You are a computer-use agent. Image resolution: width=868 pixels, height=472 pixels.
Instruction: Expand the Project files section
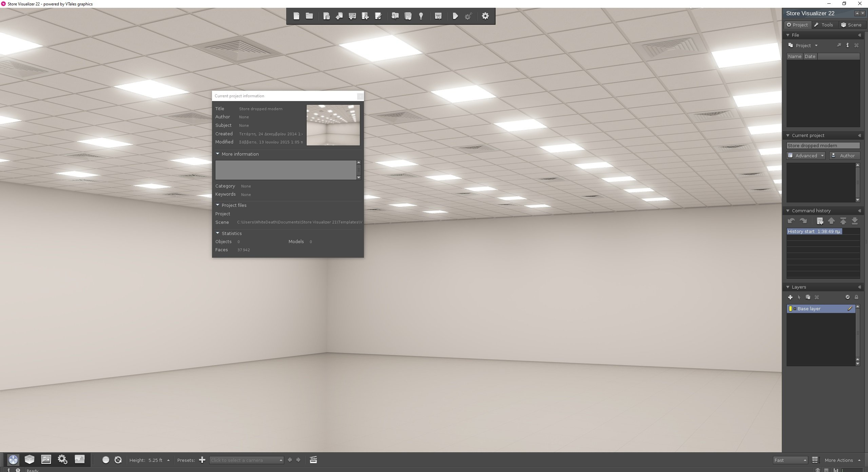[x=217, y=204]
